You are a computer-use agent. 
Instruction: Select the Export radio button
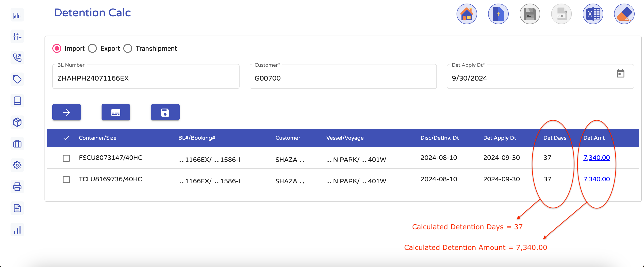pos(93,49)
